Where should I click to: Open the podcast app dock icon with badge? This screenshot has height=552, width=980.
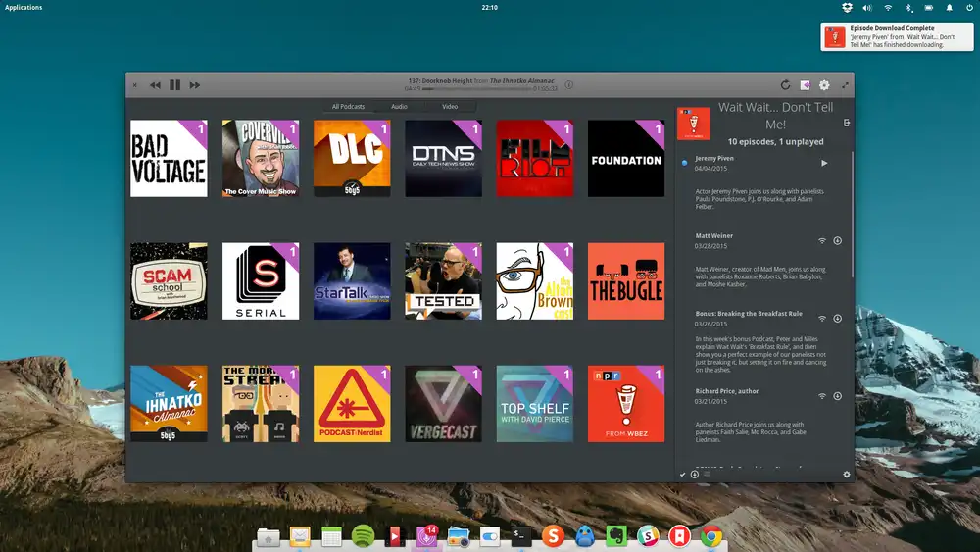427,536
